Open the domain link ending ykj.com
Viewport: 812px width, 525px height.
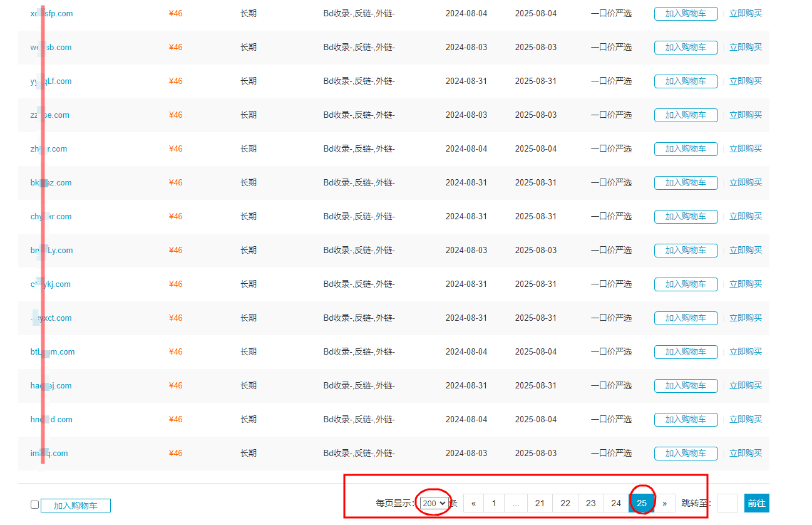click(x=50, y=284)
